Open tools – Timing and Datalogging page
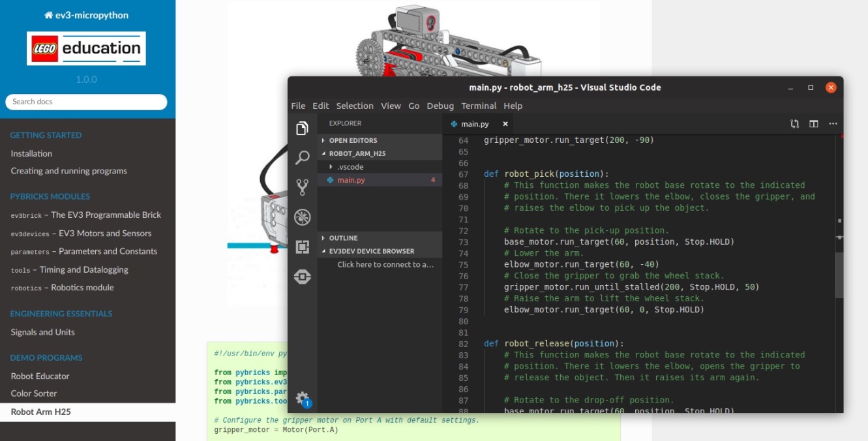 click(69, 269)
